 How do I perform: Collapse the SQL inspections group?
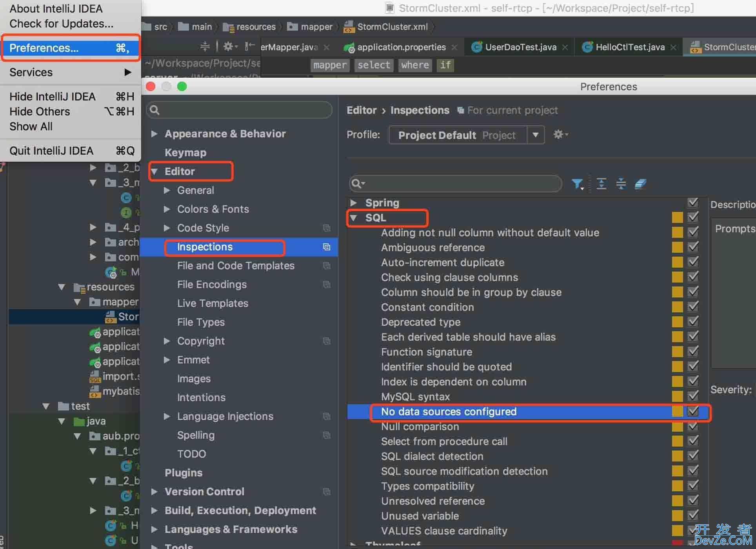pyautogui.click(x=353, y=218)
